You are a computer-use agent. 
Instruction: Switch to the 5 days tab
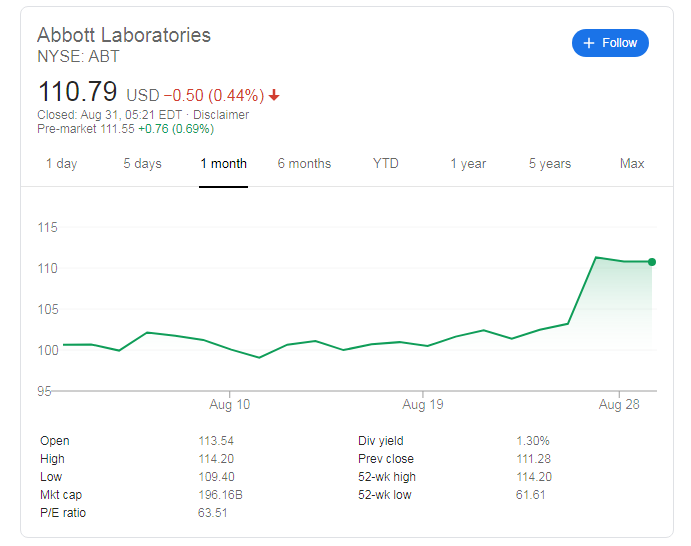142,163
